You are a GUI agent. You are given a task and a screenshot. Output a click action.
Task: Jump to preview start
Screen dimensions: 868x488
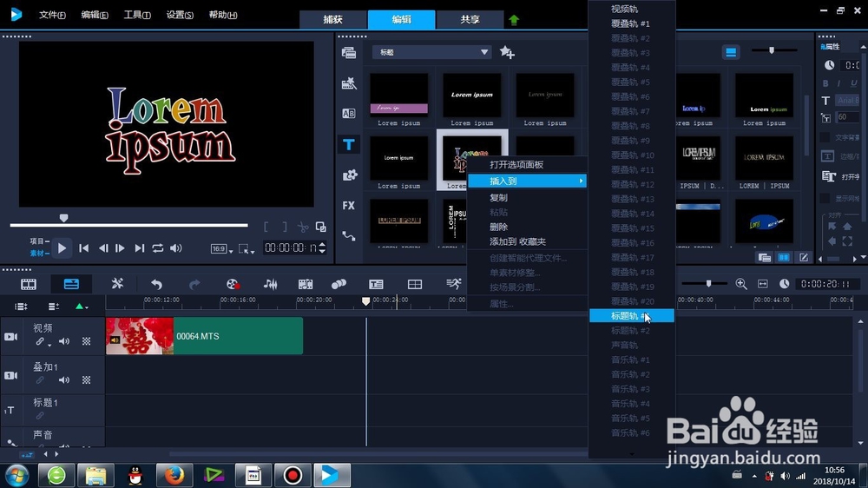pos(83,248)
